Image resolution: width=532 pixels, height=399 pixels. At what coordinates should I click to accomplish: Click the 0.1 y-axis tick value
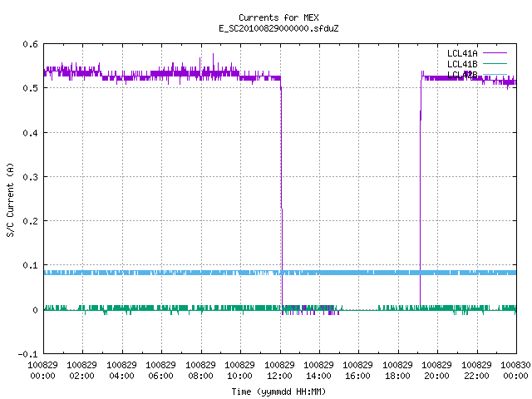(30, 265)
